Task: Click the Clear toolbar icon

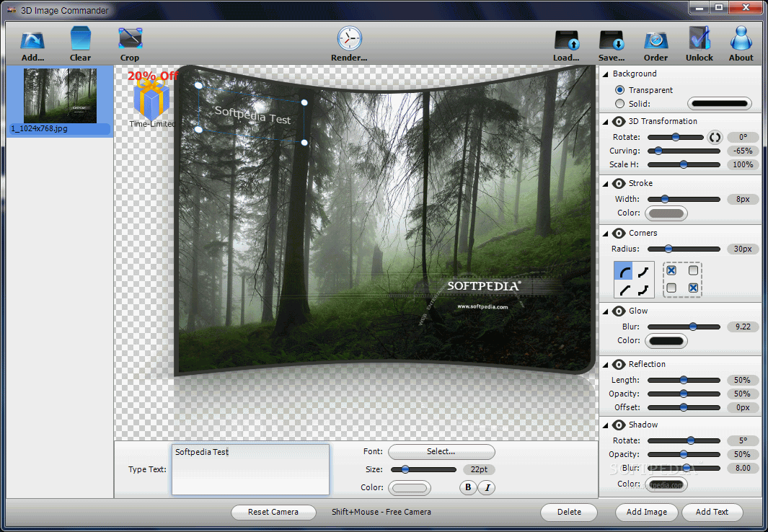Action: pos(80,39)
